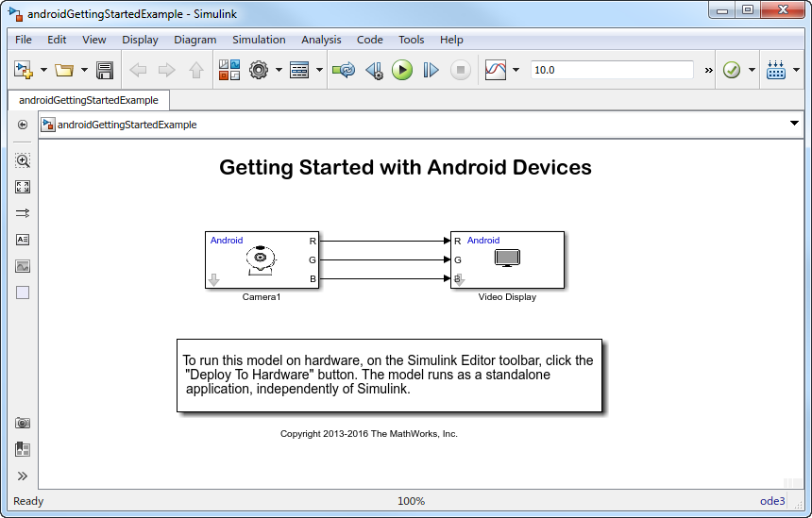This screenshot has width=812, height=518.
Task: Expand the gear icon dropdown arrow
Action: [x=279, y=70]
